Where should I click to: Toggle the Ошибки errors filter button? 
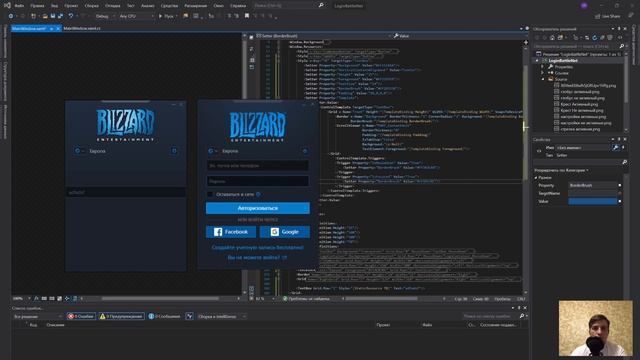81,316
